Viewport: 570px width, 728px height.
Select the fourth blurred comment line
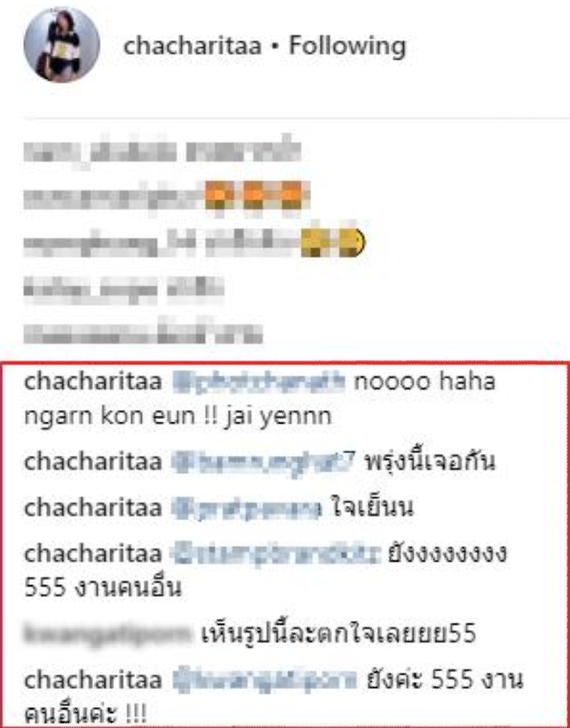(x=124, y=288)
